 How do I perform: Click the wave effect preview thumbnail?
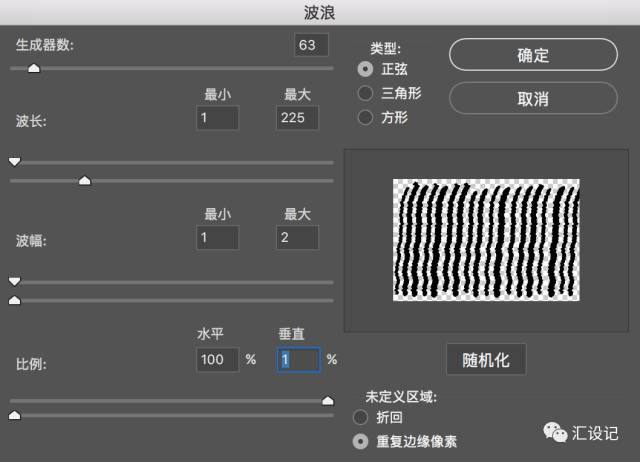487,240
